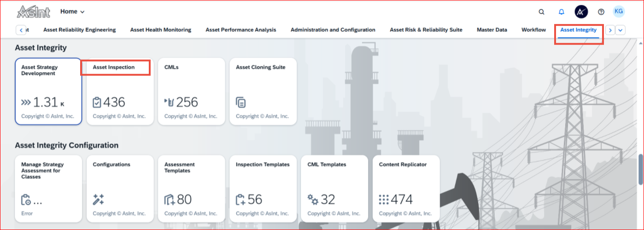Open the CMLs tile
This screenshot has height=230, width=644.
[192, 91]
